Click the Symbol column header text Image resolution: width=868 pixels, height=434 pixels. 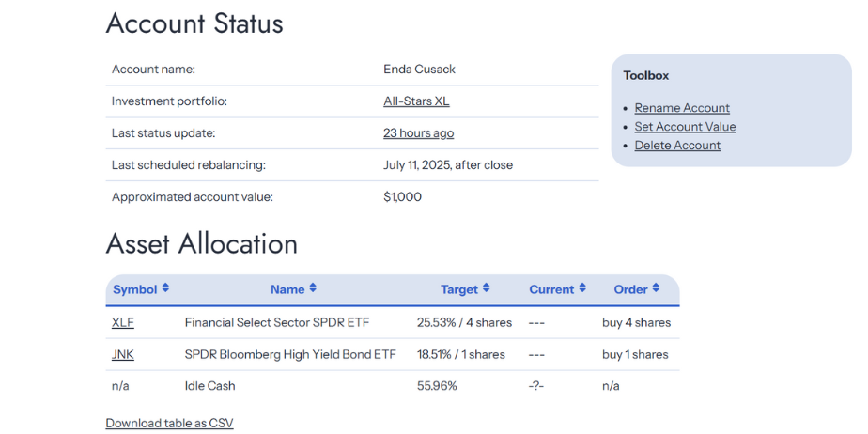point(135,289)
